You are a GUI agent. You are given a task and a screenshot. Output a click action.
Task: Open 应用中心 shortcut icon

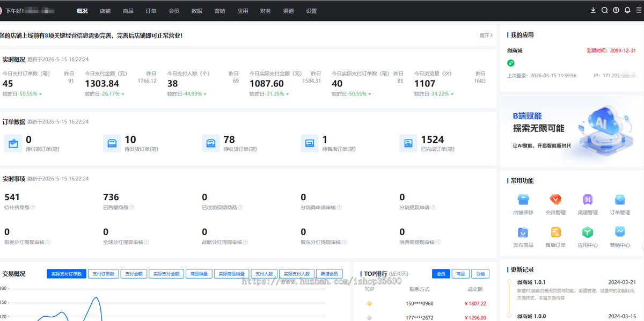pos(588,232)
